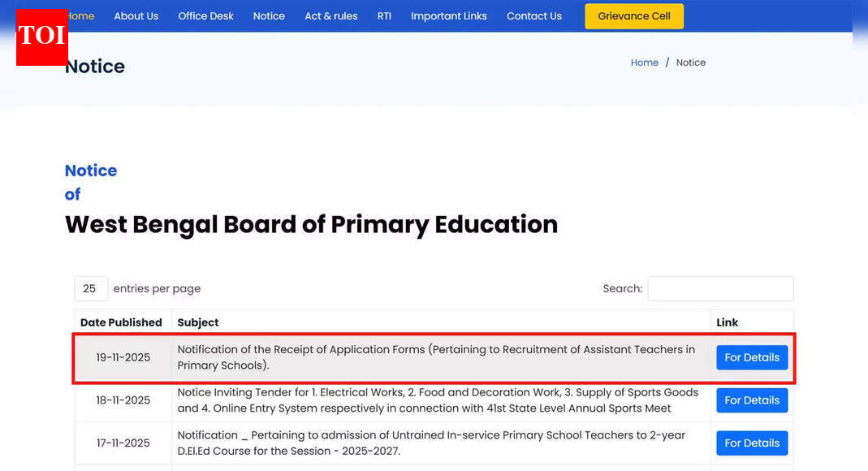The image size is (868, 471).
Task: Open the Notice menu item
Action: point(268,15)
